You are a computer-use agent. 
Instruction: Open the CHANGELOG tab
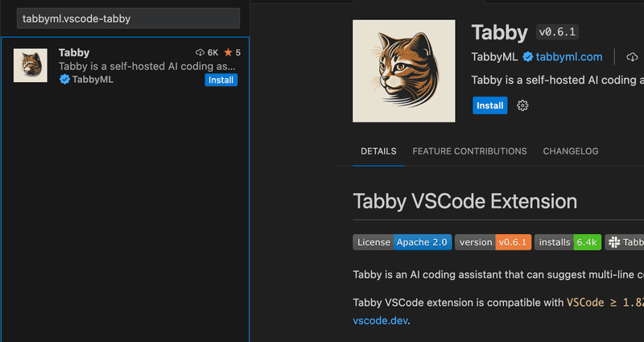[x=571, y=151]
